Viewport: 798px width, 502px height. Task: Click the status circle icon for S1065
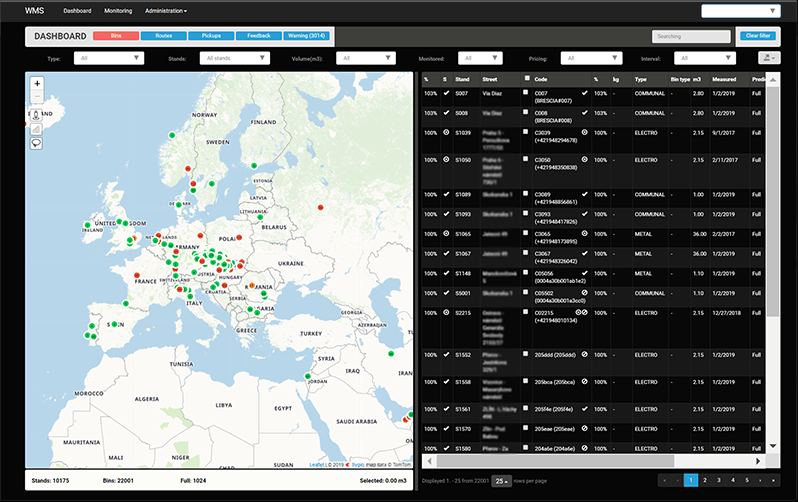(x=446, y=234)
